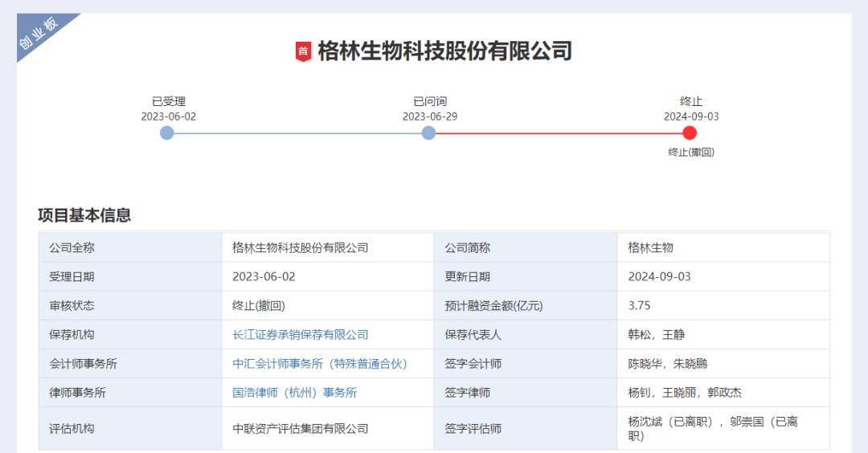This screenshot has height=453, width=868.
Task: Click the red 首 badge icon beside company title
Action: tap(303, 51)
